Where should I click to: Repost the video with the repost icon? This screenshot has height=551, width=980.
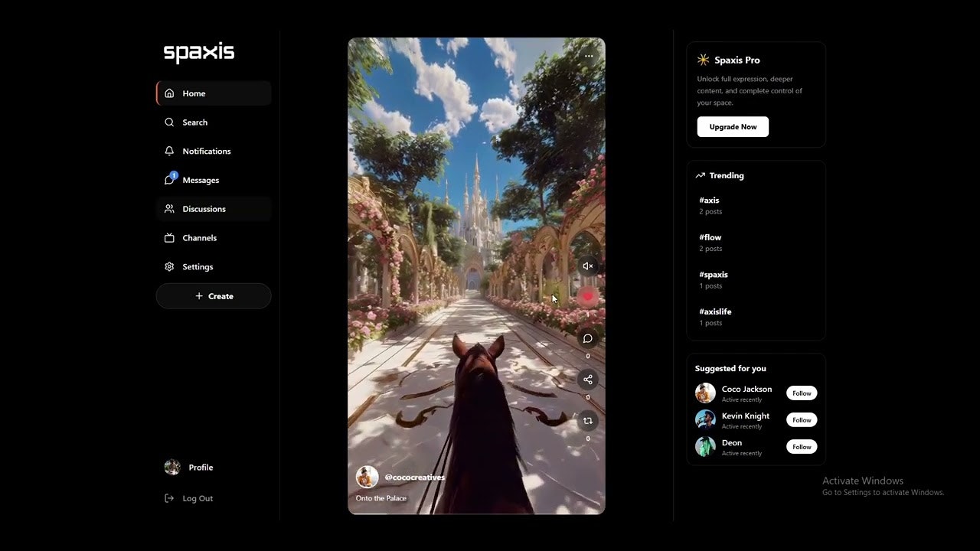588,421
